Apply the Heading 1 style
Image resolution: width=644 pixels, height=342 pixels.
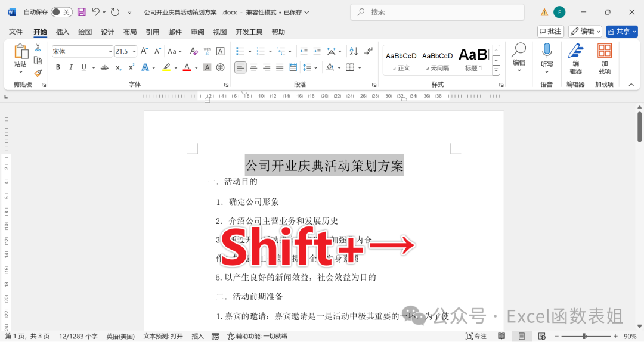coord(473,60)
